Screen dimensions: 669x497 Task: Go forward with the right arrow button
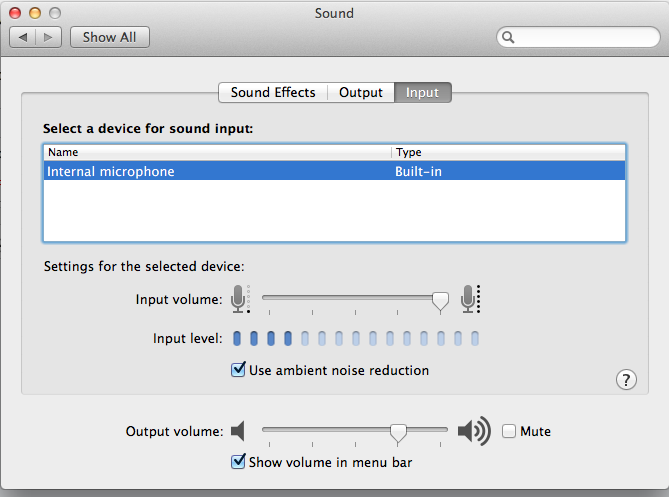49,37
